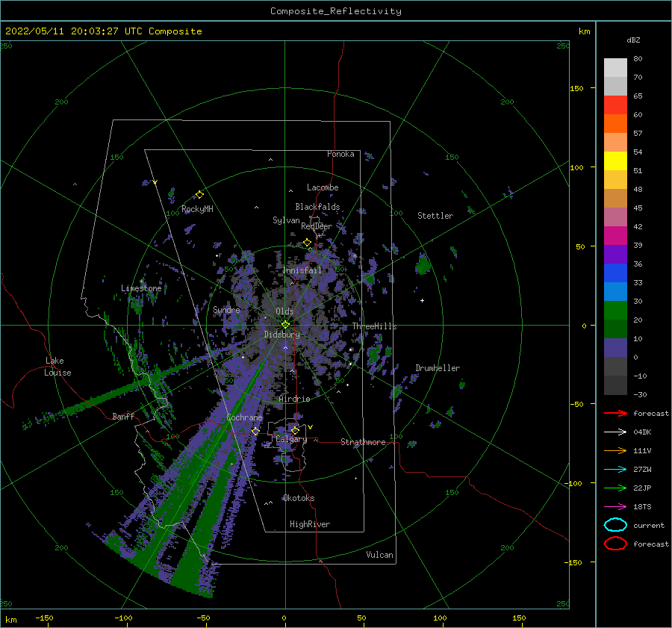Click the white asterisk marker above Limestone

(x=141, y=282)
